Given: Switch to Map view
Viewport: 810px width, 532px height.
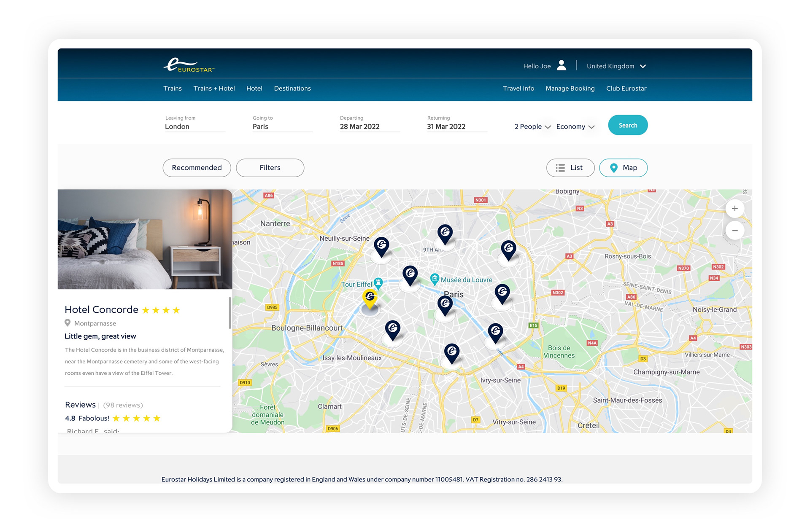Looking at the screenshot, I should click(623, 168).
